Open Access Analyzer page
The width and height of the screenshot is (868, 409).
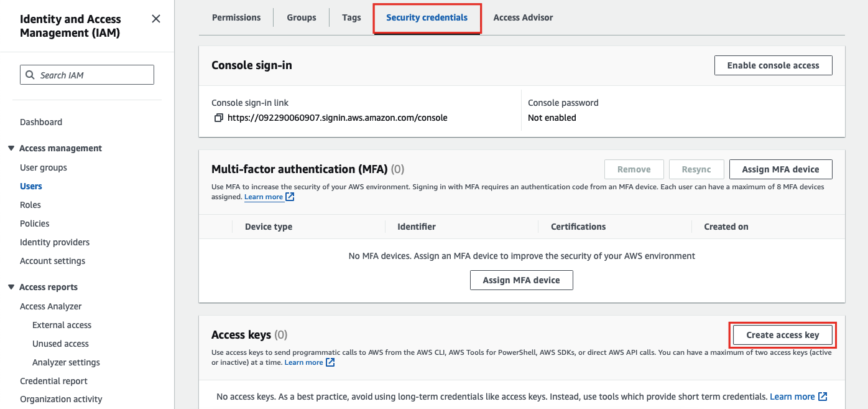(x=51, y=306)
